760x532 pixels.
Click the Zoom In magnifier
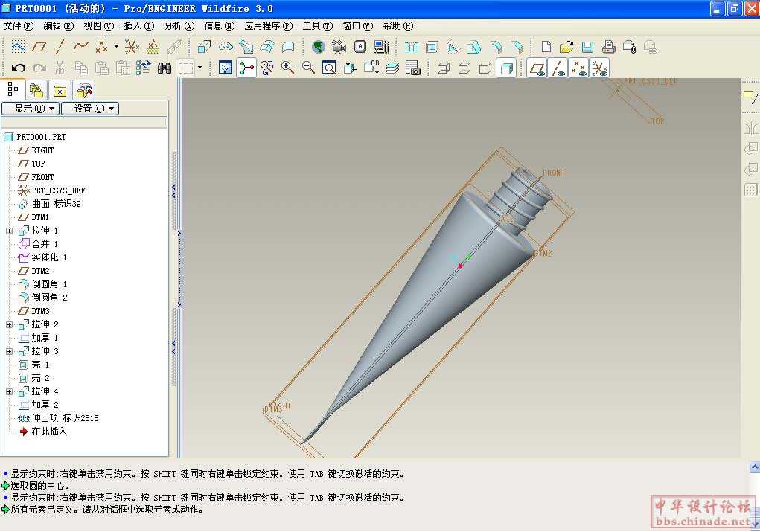click(x=288, y=68)
